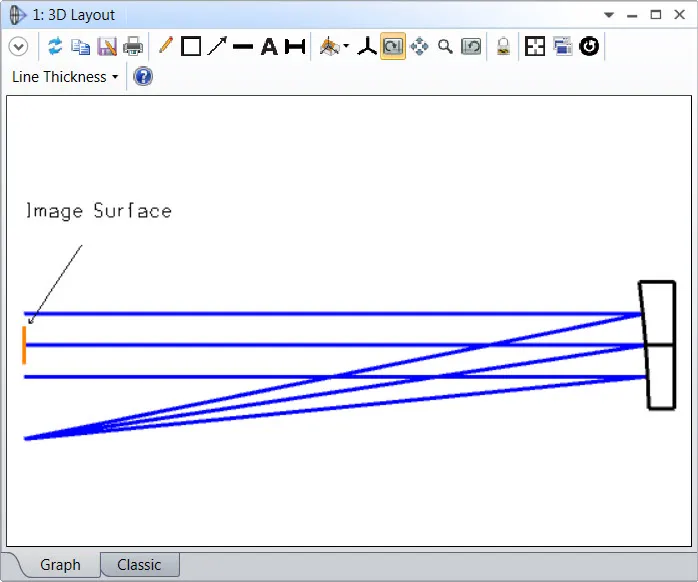This screenshot has height=582, width=698.
Task: Select the text annotation 'A' tool
Action: pos(269,46)
